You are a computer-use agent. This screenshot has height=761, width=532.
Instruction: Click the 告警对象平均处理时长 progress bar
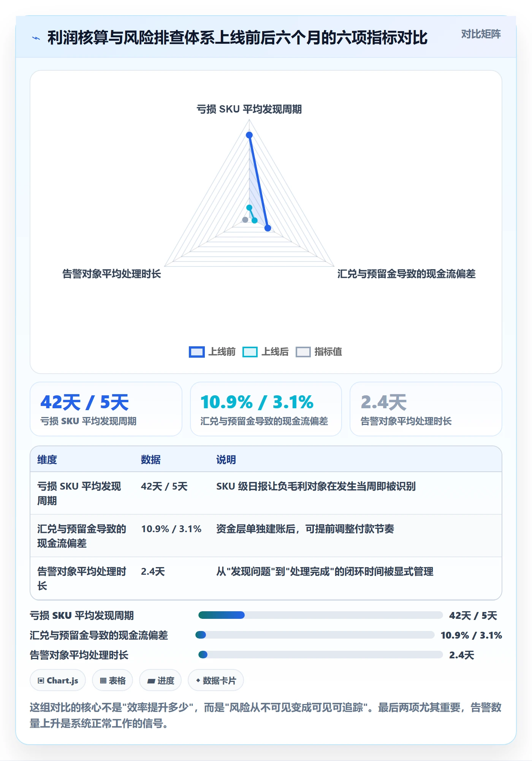tap(321, 655)
